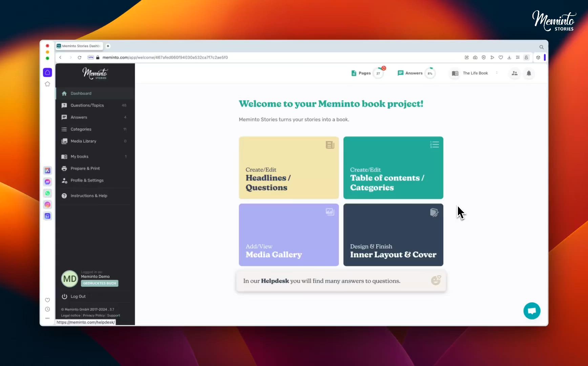This screenshot has width=588, height=366.
Task: Open Opera bookmarks star in sidebar
Action: click(47, 84)
